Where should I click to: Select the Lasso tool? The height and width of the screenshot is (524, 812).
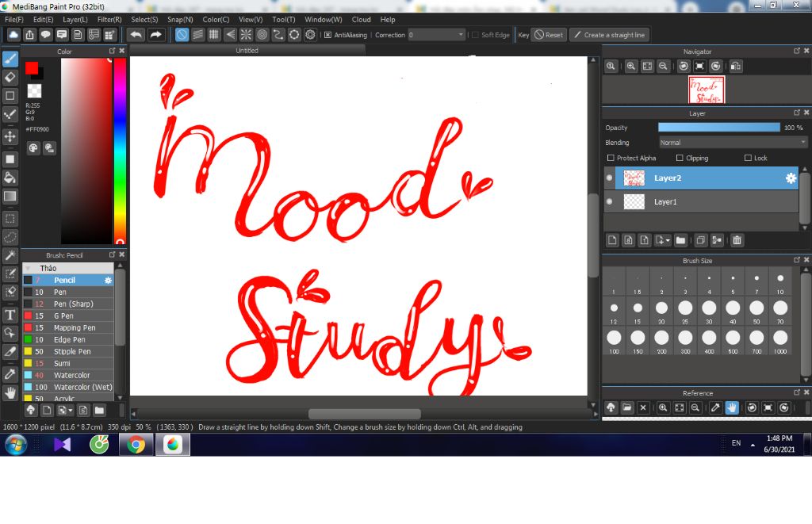(10, 236)
